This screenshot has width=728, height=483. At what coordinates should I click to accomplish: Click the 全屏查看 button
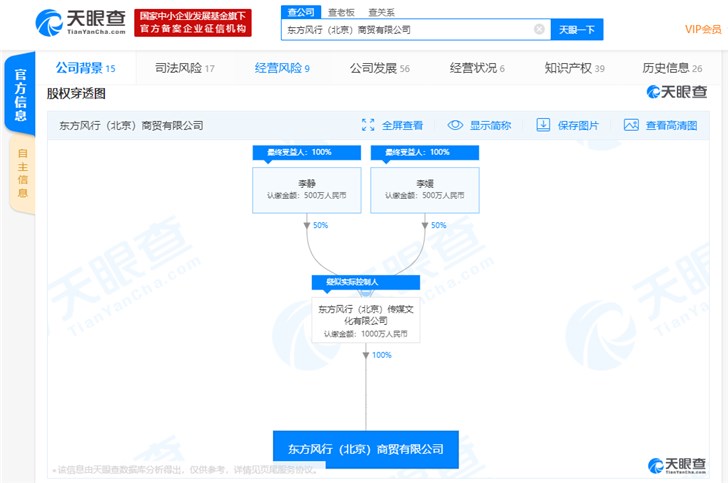pyautogui.click(x=392, y=125)
